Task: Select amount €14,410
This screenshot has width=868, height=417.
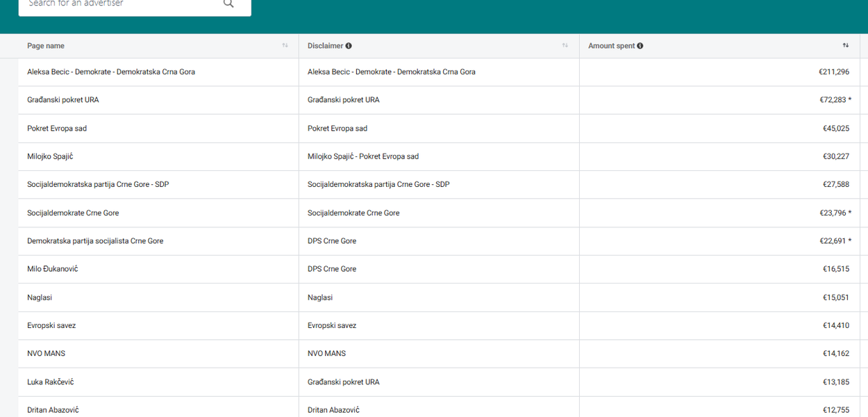Action: click(x=836, y=325)
